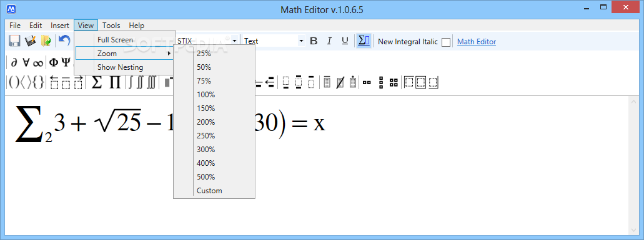Insert full square box border
Viewport: 644px width, 240px height.
[420, 82]
